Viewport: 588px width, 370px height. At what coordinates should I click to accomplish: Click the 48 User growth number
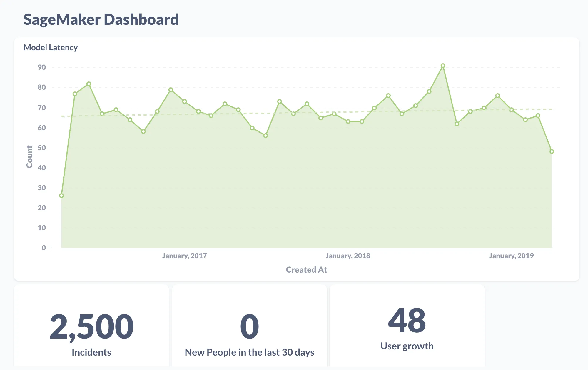(x=407, y=320)
